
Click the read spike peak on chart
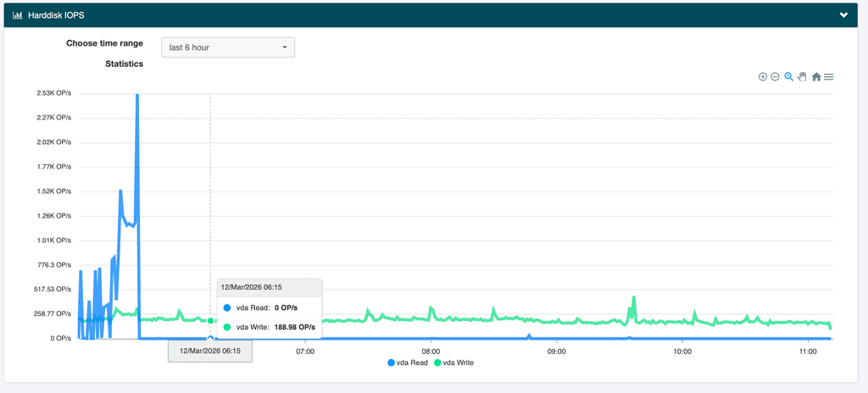pyautogui.click(x=137, y=96)
